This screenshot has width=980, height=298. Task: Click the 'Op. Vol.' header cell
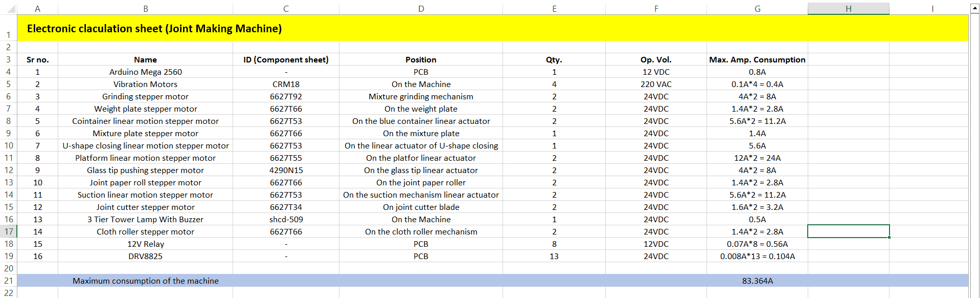click(656, 59)
